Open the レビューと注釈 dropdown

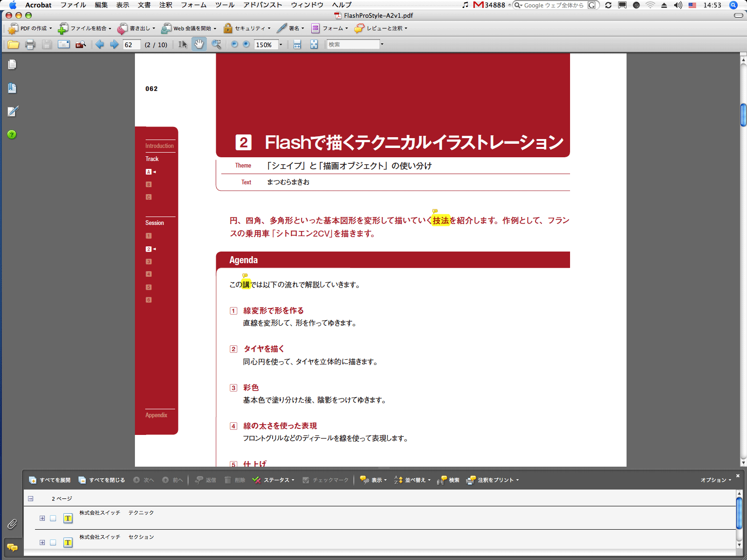pyautogui.click(x=381, y=28)
